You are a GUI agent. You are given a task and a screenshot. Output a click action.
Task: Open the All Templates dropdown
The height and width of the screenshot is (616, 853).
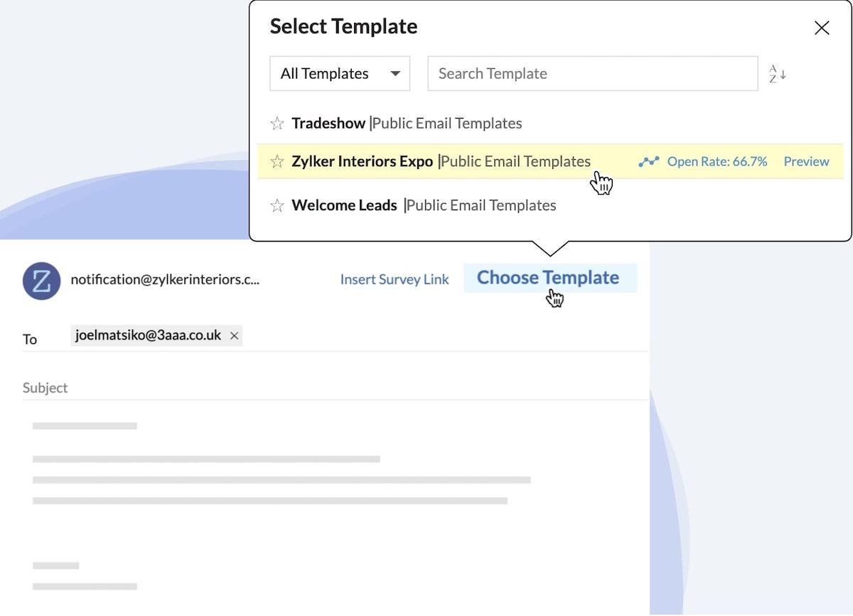(340, 74)
